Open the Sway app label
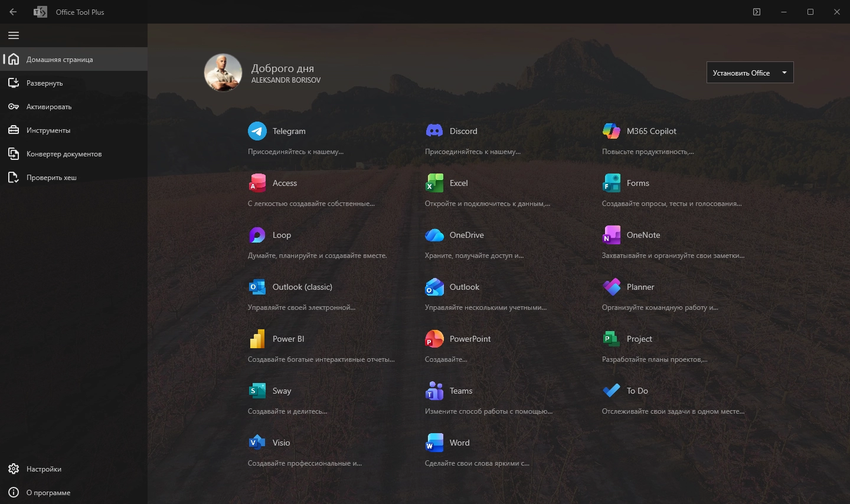This screenshot has height=504, width=850. [x=282, y=391]
